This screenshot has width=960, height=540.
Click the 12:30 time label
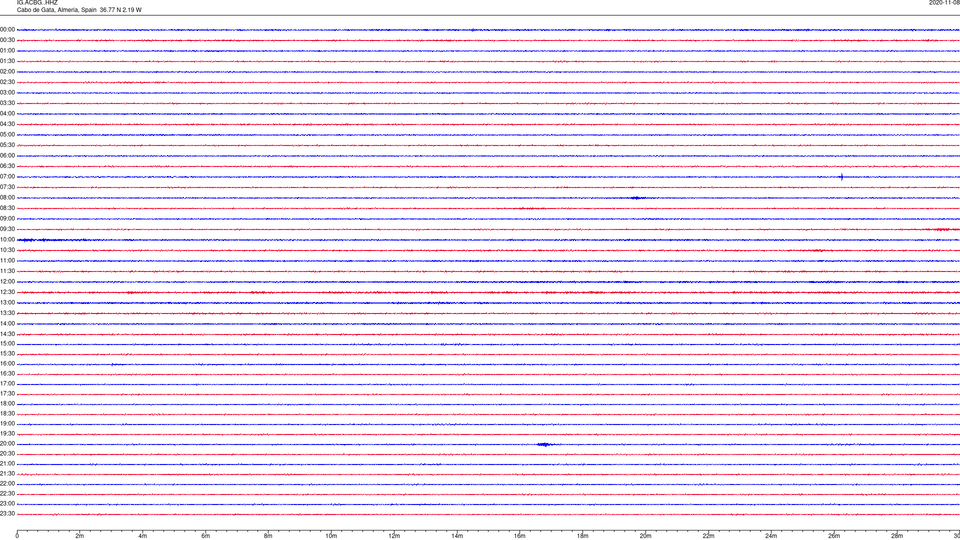(x=7, y=292)
